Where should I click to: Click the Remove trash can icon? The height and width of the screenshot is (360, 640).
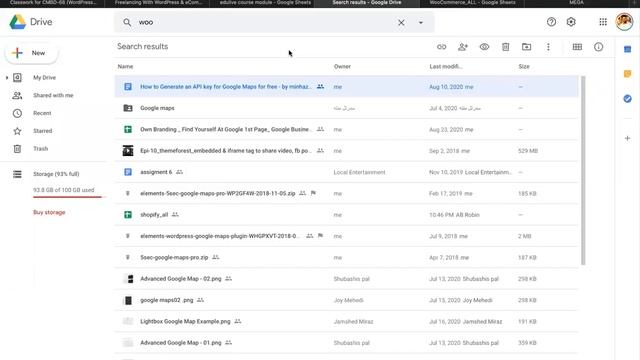pos(505,47)
